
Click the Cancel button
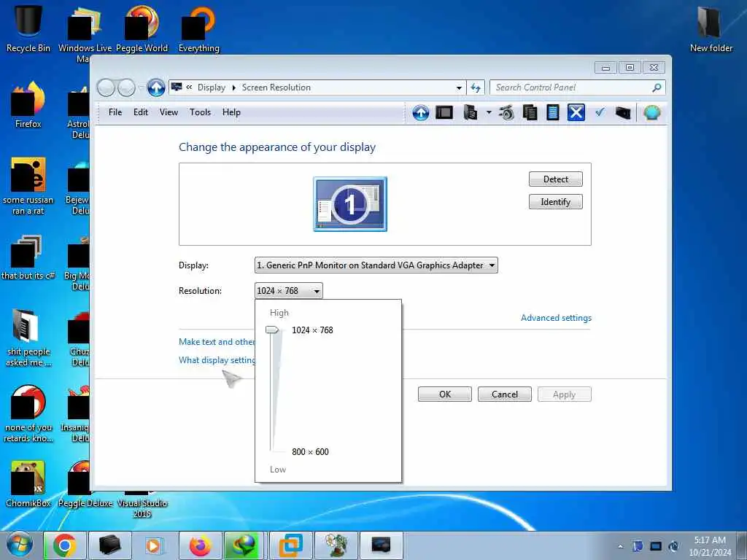(505, 394)
